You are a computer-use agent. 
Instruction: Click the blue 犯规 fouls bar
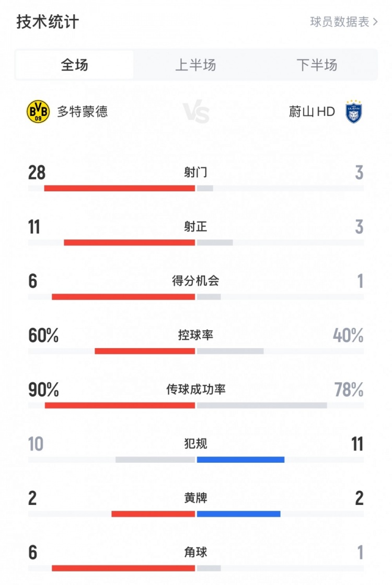coord(240,460)
